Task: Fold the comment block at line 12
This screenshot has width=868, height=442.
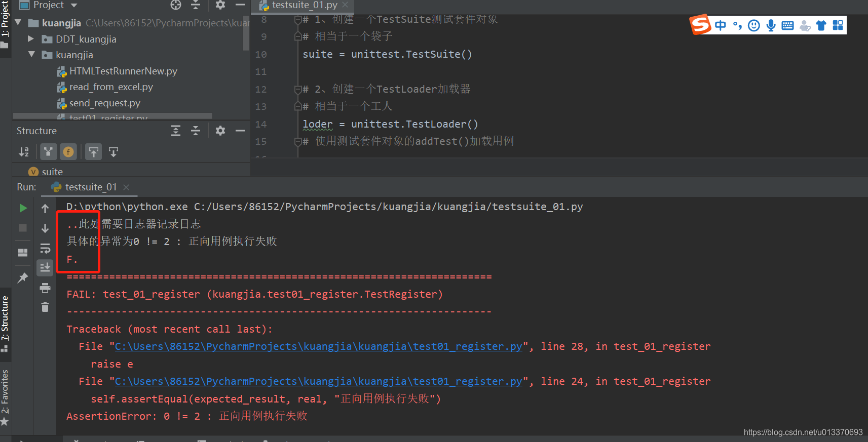Action: click(x=298, y=89)
